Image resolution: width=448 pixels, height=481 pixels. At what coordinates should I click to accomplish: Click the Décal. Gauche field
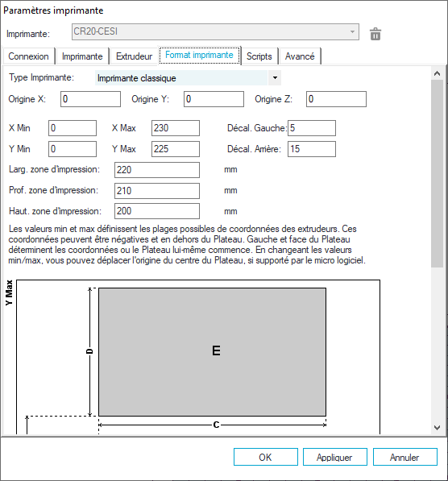[x=312, y=128]
